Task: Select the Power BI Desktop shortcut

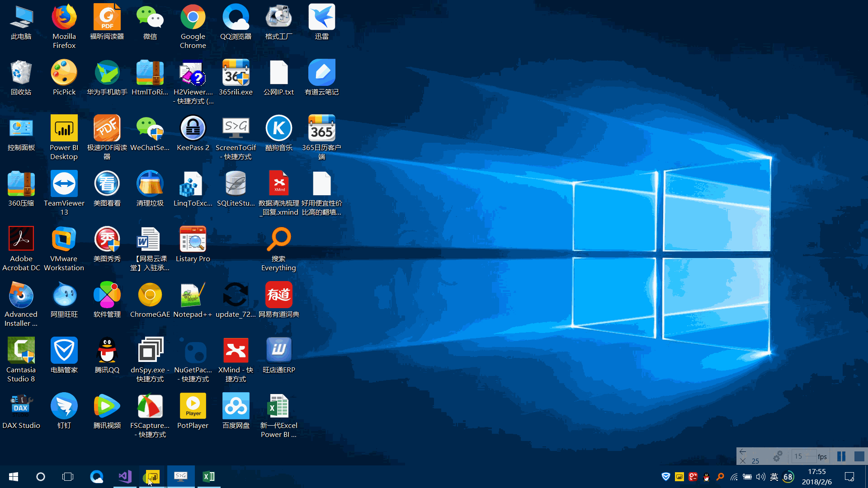Action: click(64, 137)
